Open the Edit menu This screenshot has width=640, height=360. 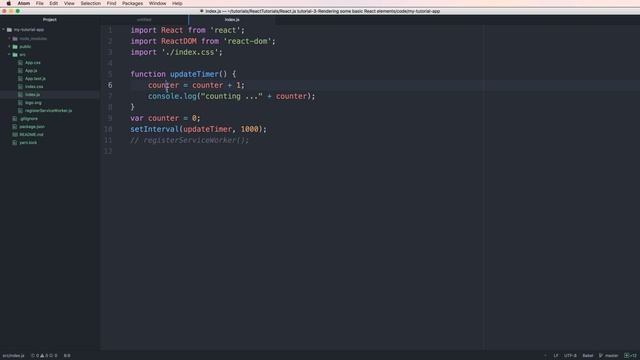tap(53, 3)
